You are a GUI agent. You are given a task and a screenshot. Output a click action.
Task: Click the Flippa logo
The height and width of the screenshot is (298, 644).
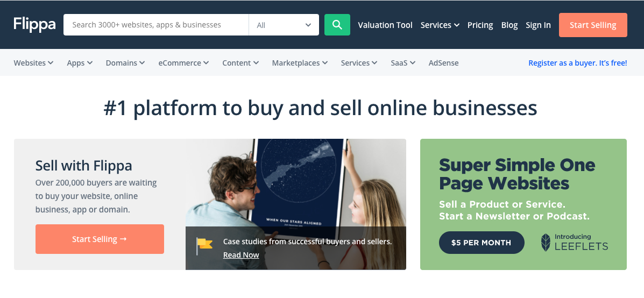34,24
